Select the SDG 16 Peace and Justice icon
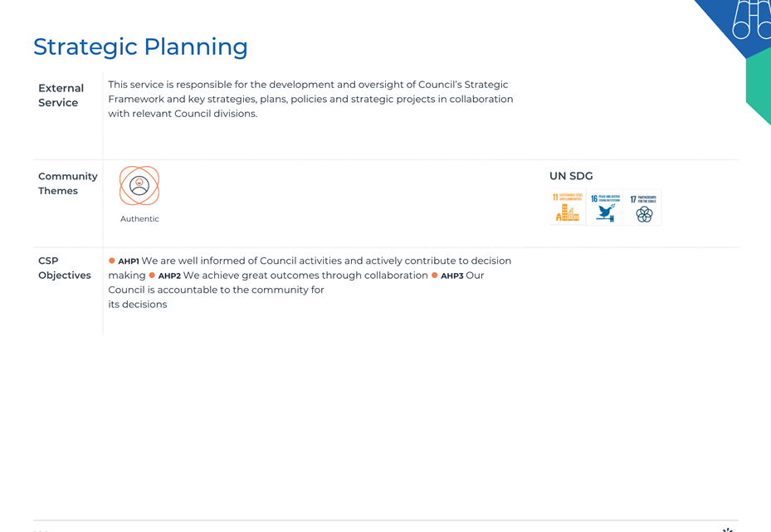 [x=605, y=207]
